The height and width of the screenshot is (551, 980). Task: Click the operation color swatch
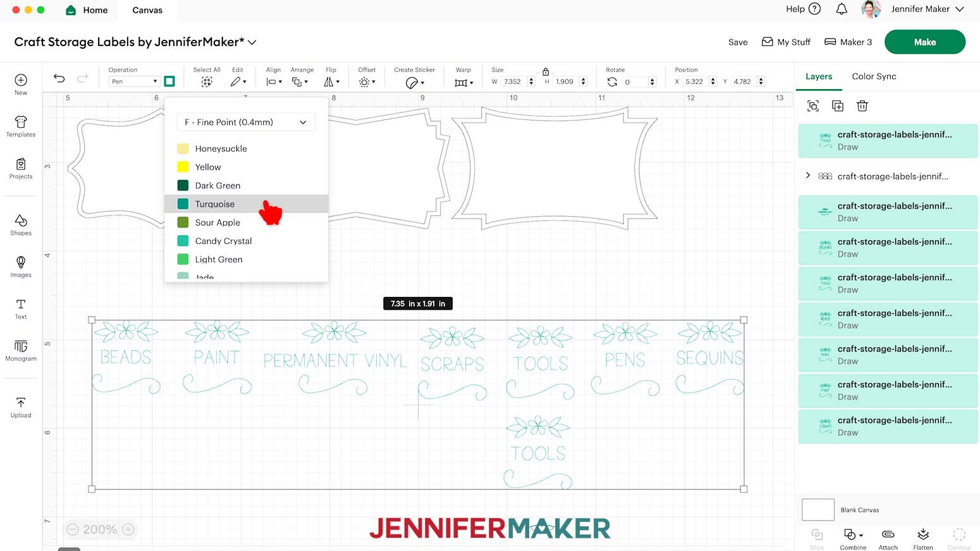[x=169, y=82]
